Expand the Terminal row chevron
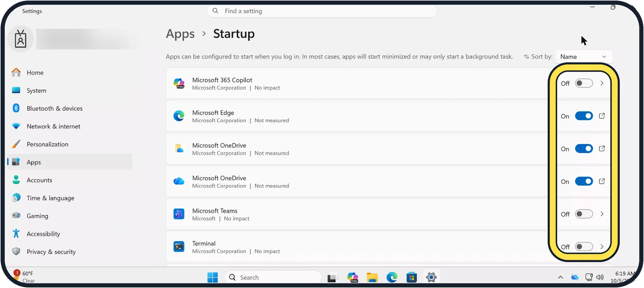 coord(602,246)
